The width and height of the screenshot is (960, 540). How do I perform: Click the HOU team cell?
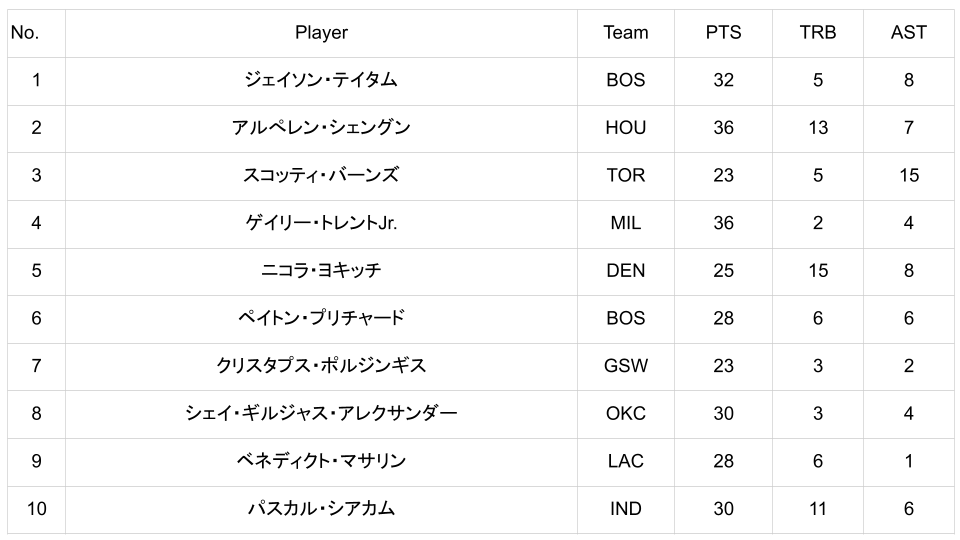click(625, 128)
